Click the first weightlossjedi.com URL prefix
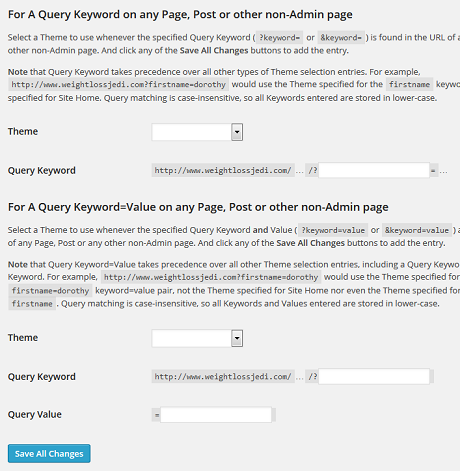 click(223, 170)
